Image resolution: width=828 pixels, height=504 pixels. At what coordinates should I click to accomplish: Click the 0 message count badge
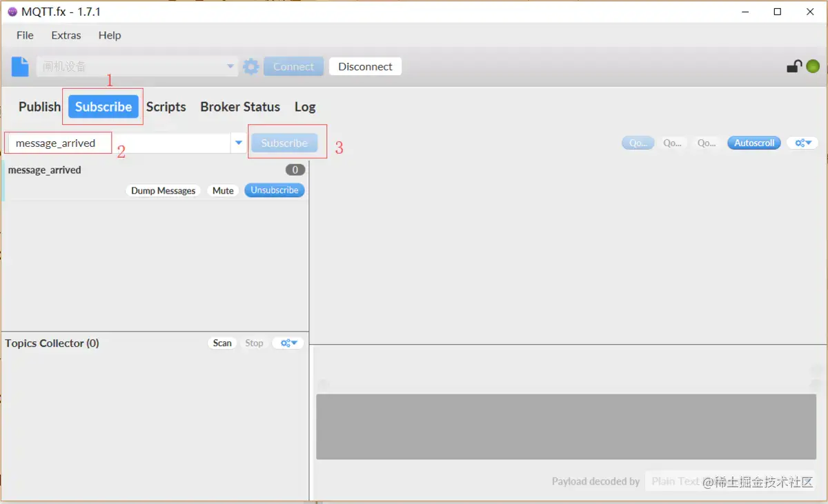pyautogui.click(x=295, y=170)
